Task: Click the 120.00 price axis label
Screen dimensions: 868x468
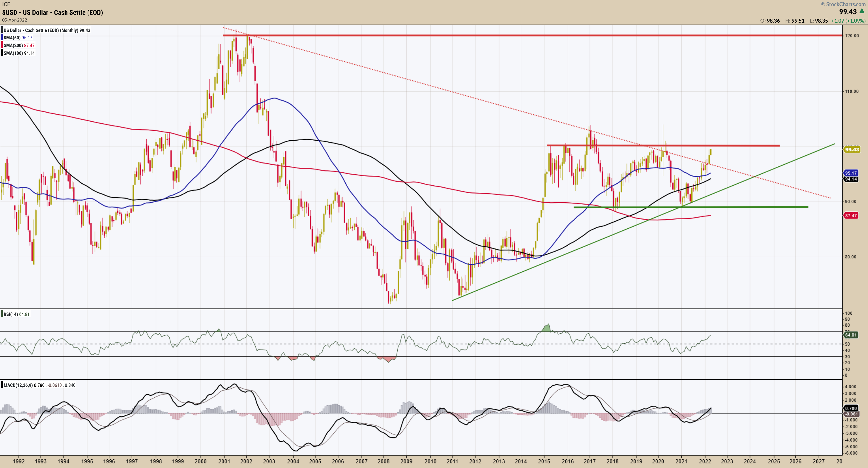Action: pyautogui.click(x=851, y=36)
